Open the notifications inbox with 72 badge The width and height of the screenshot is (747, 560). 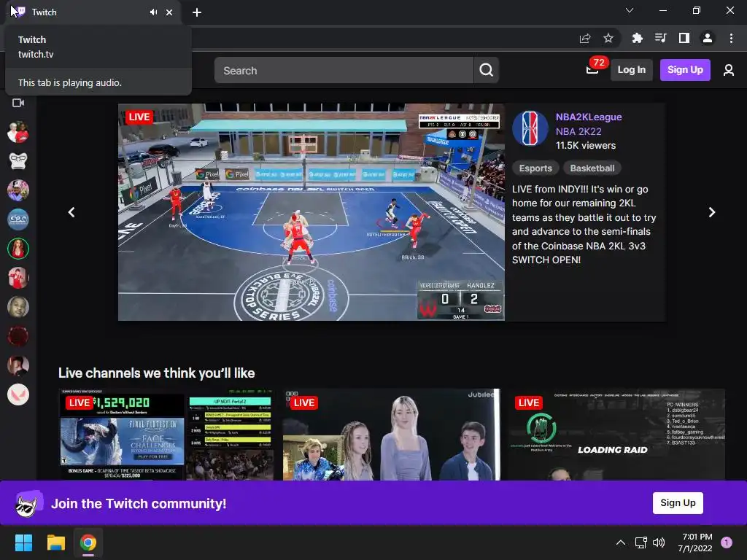(592, 70)
